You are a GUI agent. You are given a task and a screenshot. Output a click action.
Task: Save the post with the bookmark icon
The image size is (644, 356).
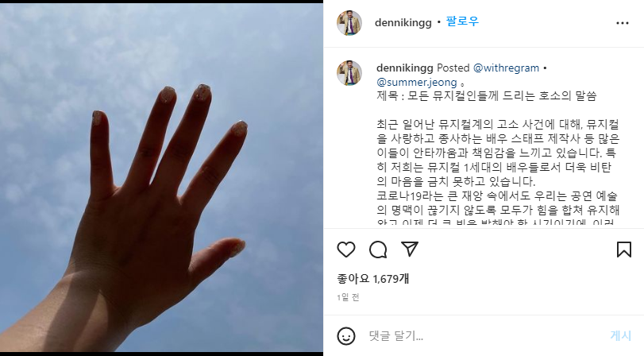click(x=624, y=250)
